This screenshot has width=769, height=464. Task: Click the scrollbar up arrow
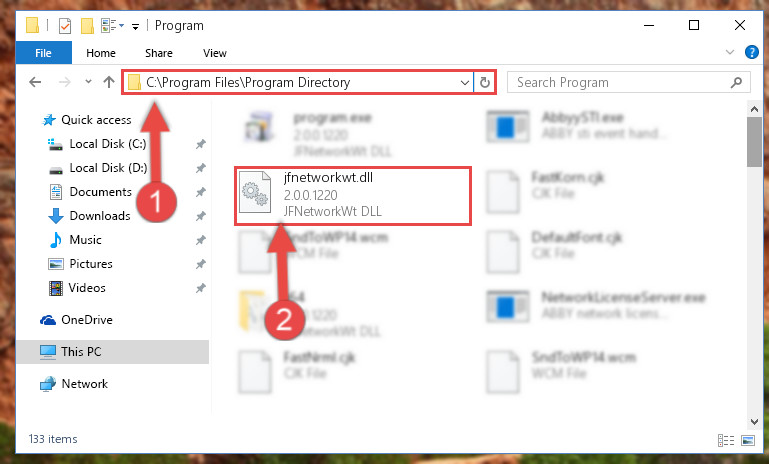click(754, 109)
